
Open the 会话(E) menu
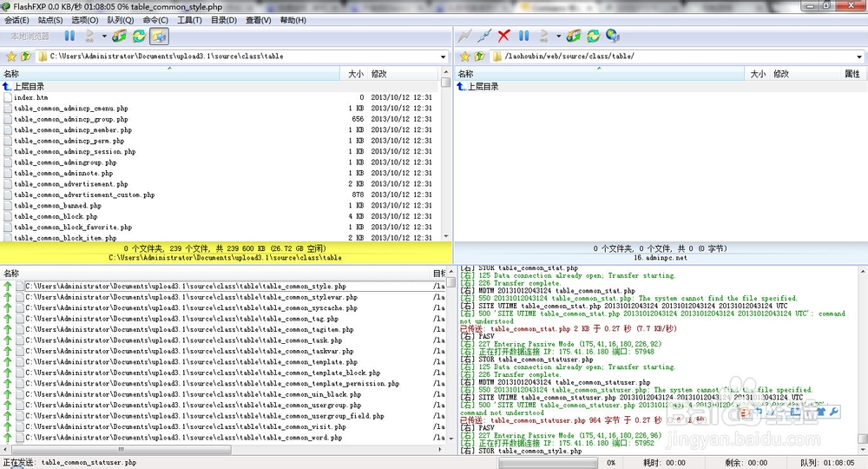click(16, 20)
